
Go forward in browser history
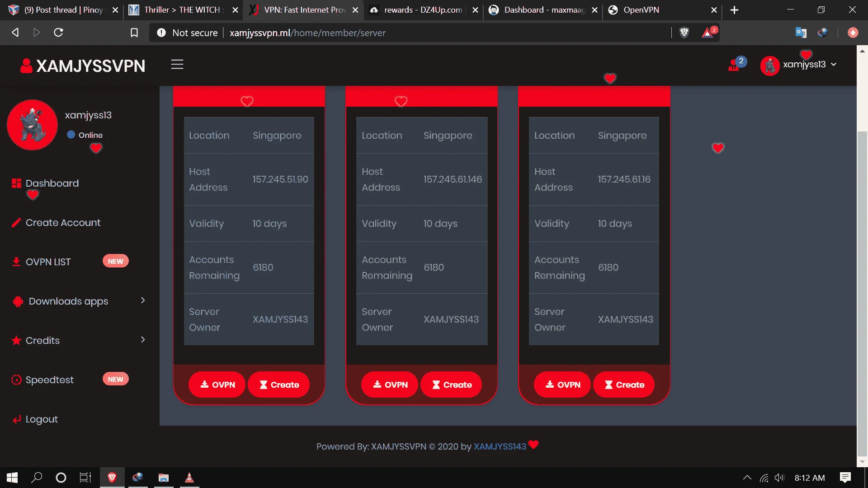pos(37,33)
